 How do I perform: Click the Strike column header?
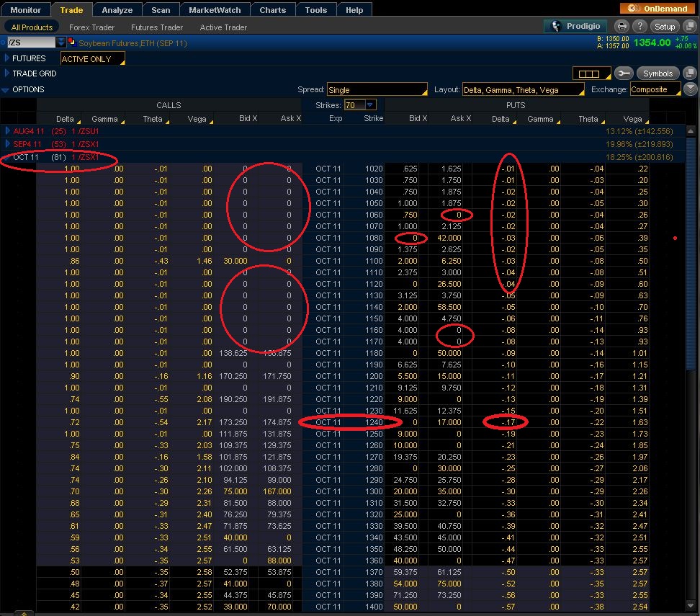(373, 118)
